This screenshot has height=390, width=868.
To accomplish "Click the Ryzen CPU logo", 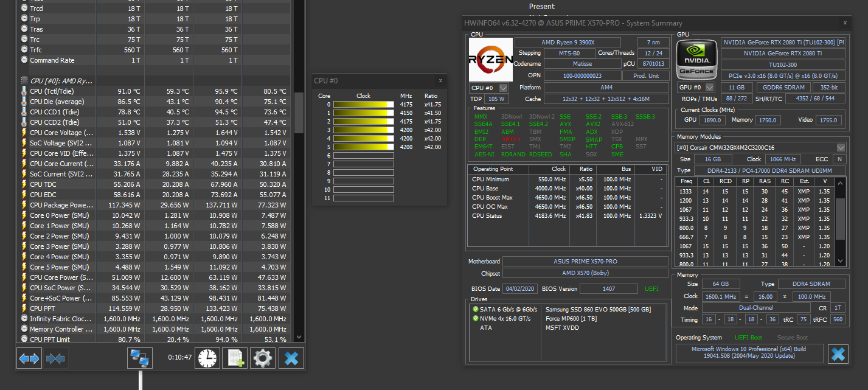I will coord(490,60).
